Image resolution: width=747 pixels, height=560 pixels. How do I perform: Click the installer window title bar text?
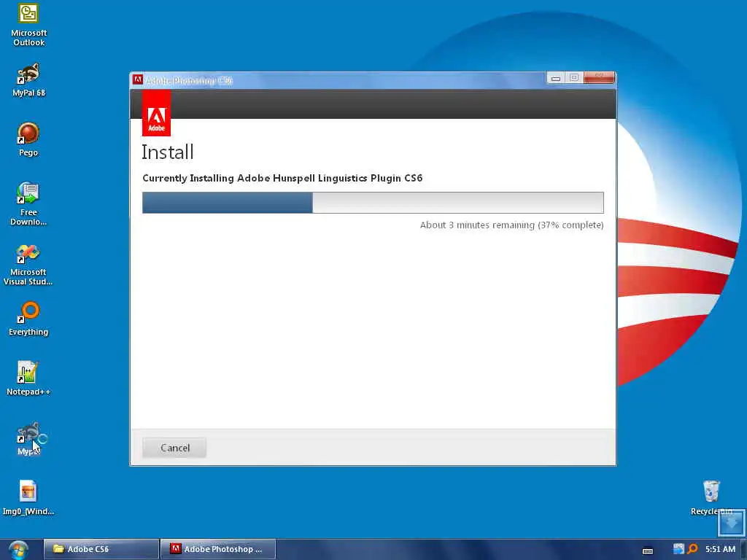pos(189,80)
